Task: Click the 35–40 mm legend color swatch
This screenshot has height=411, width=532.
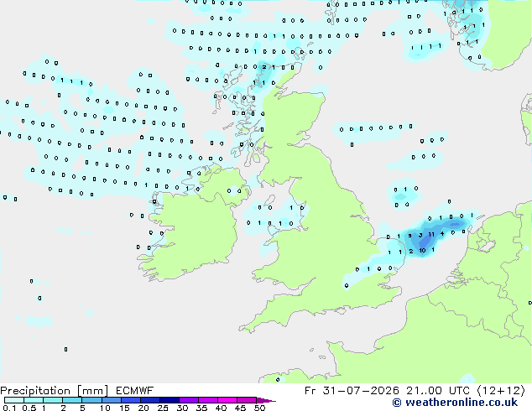Action: coord(208,400)
